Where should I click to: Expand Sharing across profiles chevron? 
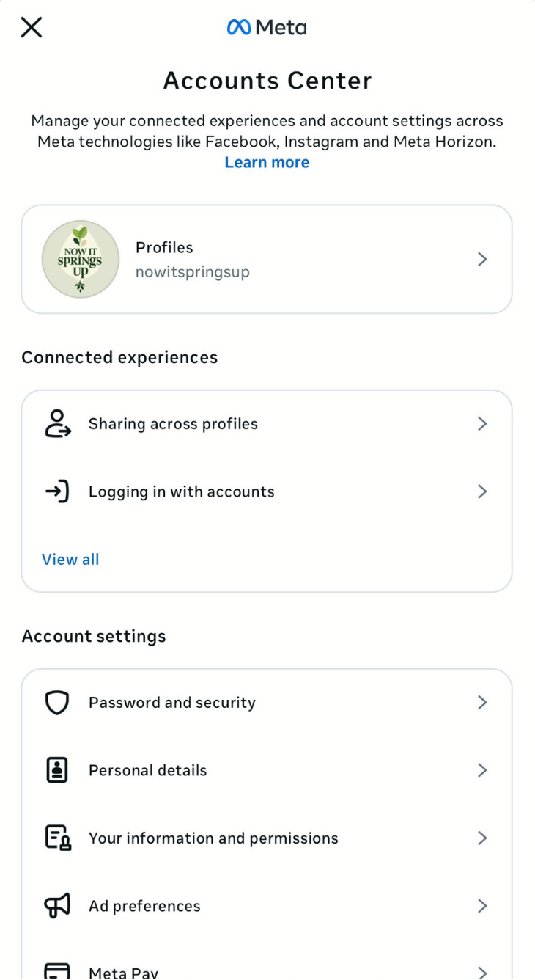pos(482,424)
